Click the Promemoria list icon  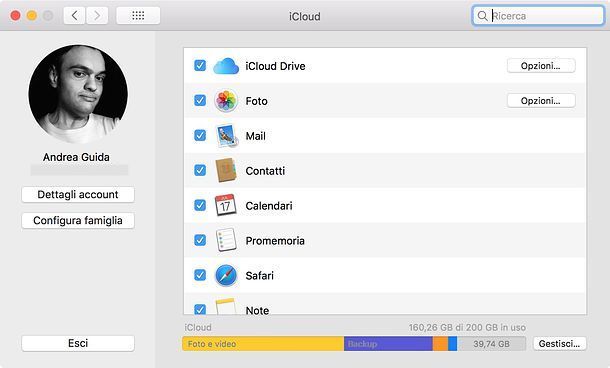(x=226, y=240)
